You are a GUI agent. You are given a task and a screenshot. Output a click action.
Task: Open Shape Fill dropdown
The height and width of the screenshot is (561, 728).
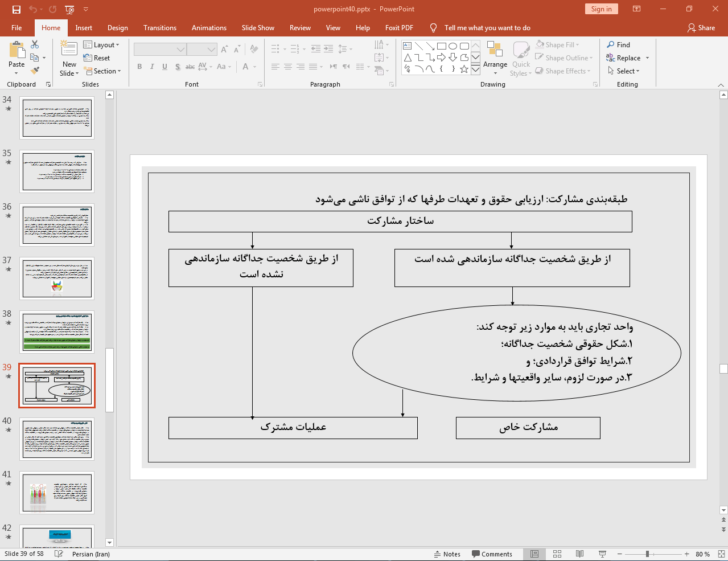557,44
